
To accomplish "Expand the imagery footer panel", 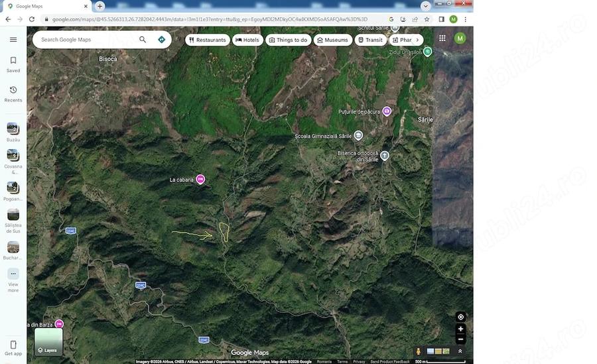I will [460, 351].
